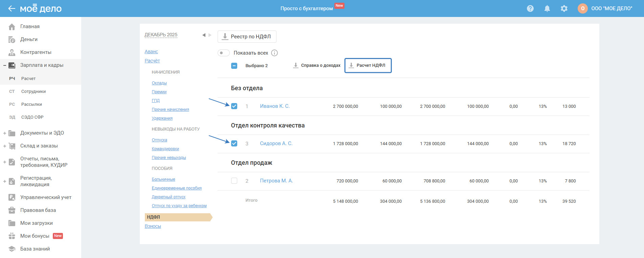Viewport: 644px width, 258px height.
Task: Open the Командировки link
Action: (x=165, y=149)
